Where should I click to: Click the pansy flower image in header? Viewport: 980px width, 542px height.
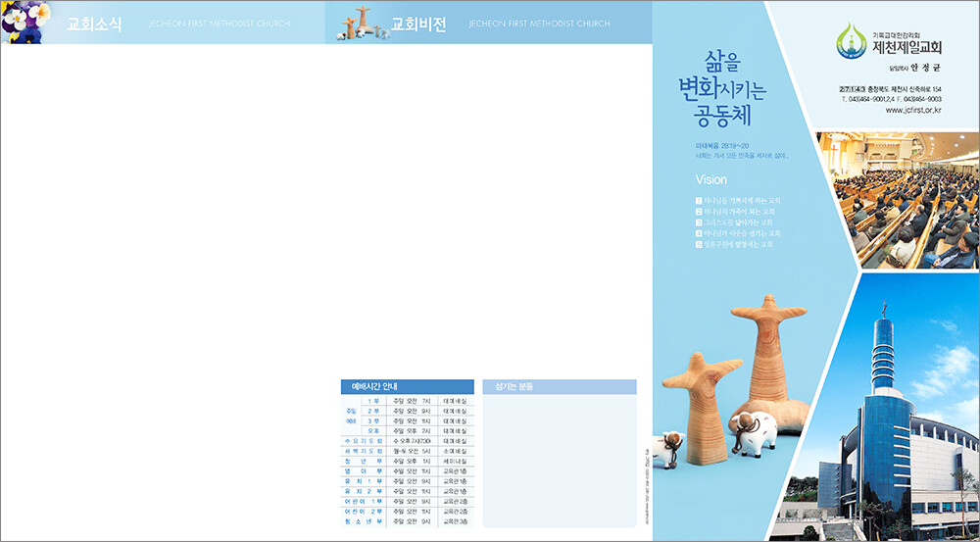click(x=24, y=23)
